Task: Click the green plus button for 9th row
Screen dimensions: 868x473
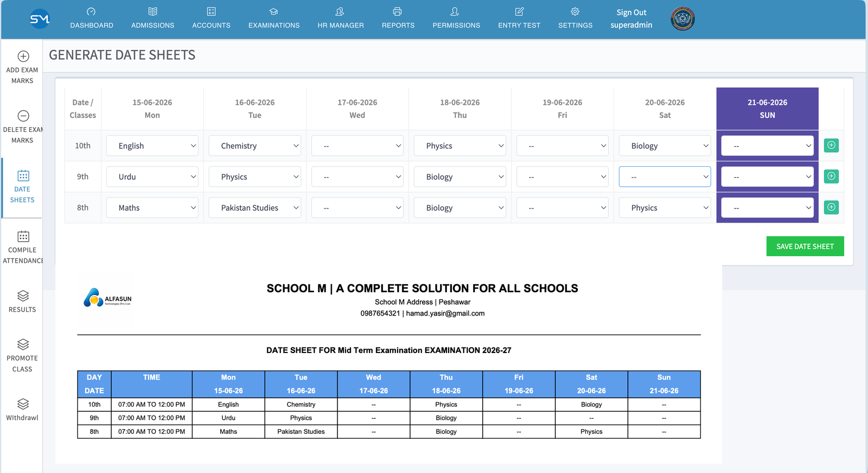Action: [x=831, y=176]
